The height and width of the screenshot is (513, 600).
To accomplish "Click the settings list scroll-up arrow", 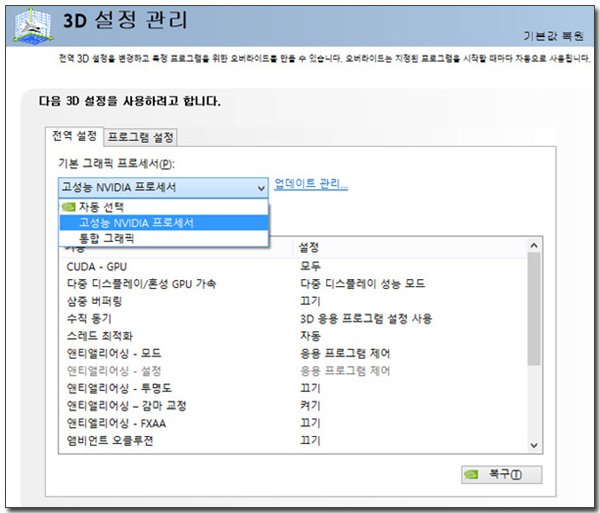I will click(533, 246).
